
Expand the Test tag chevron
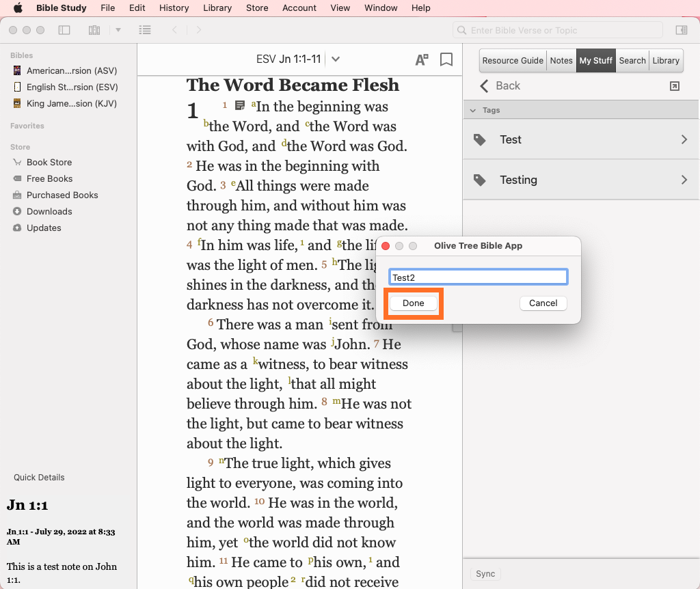click(684, 139)
